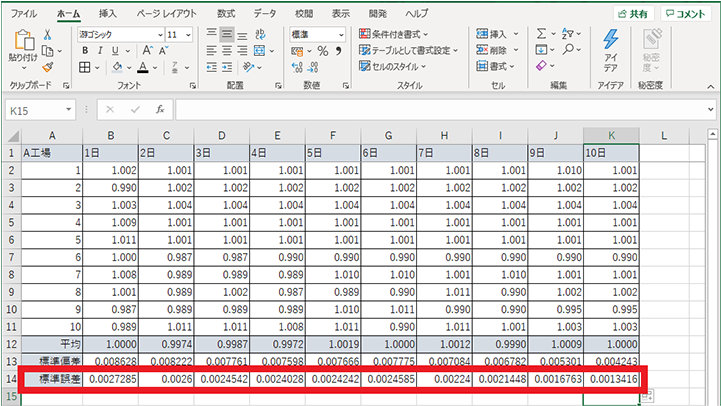Viewport: 721px width, 406px height.
Task: Increase indent icon
Action: click(227, 68)
